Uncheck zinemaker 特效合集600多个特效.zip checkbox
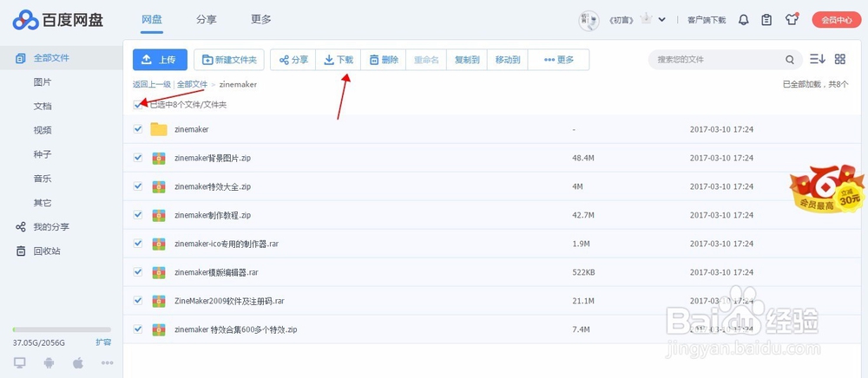 tap(138, 329)
